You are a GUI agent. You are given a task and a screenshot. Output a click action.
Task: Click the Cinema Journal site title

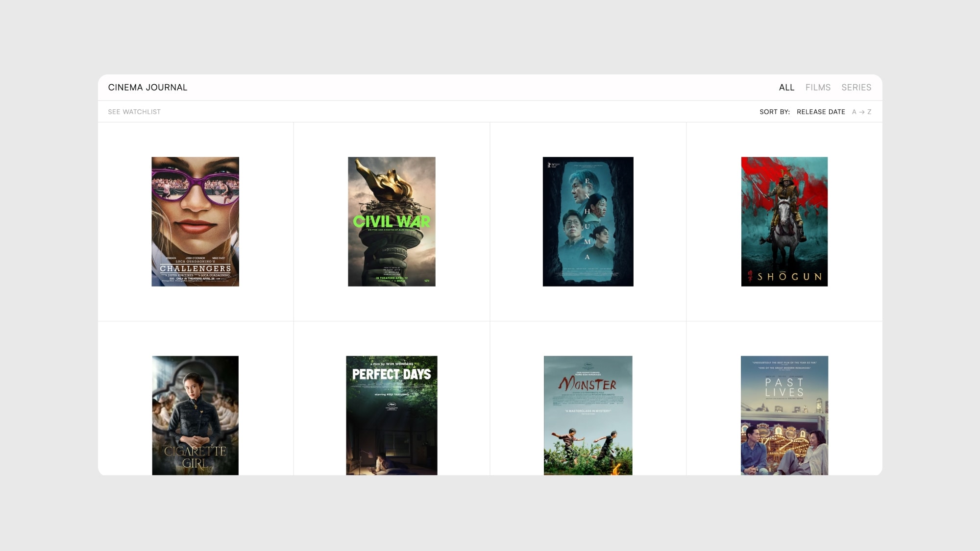[x=147, y=87]
